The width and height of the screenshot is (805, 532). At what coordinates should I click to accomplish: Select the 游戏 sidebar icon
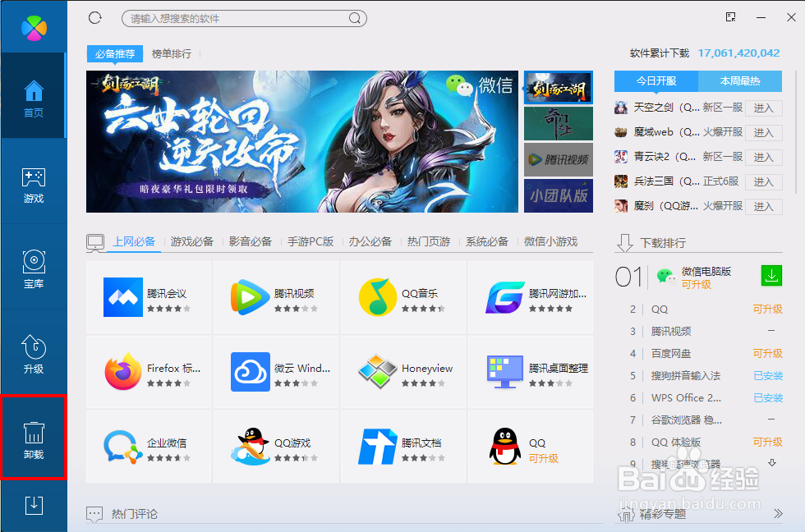[33, 182]
